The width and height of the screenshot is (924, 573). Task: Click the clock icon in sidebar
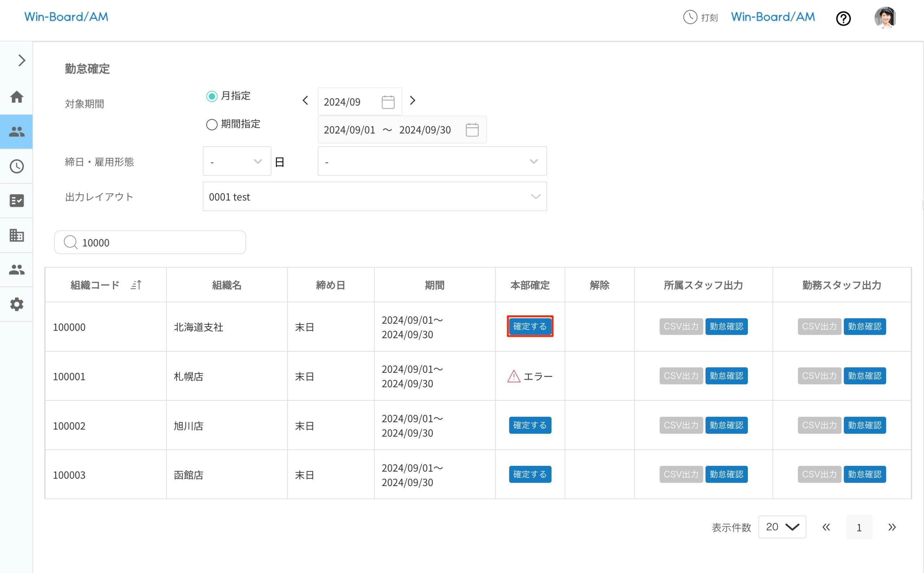[x=17, y=166]
